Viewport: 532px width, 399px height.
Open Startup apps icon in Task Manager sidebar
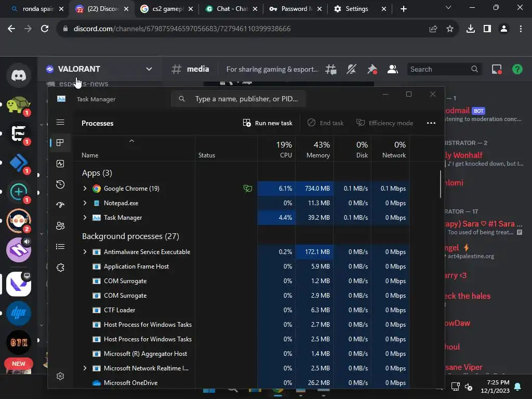60,205
